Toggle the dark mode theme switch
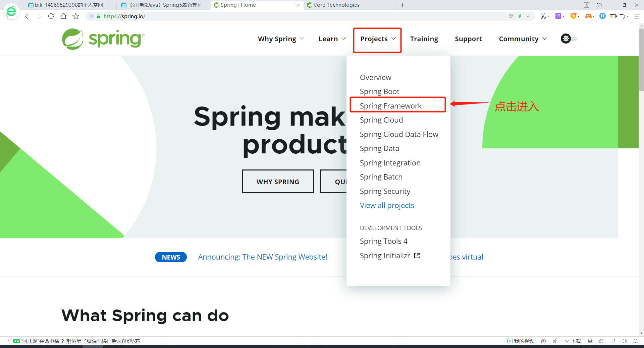The width and height of the screenshot is (644, 348). tap(569, 39)
